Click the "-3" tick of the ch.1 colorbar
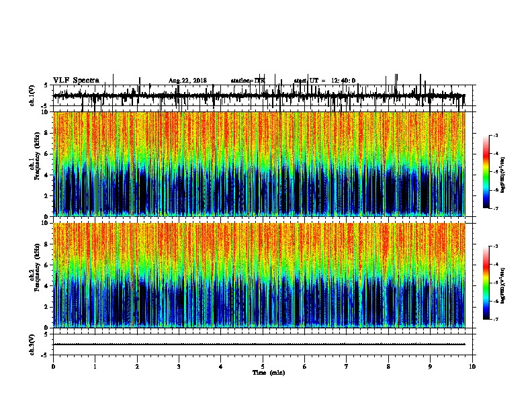 tap(495, 136)
